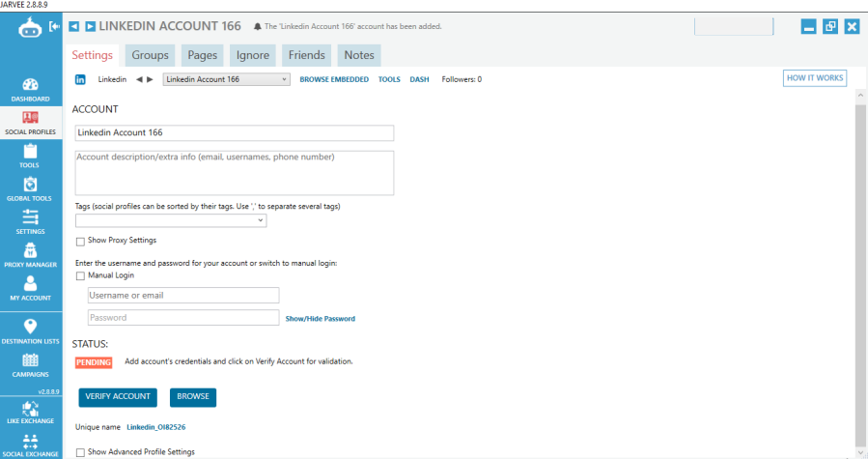The image size is (868, 459).
Task: Open the Dashboard section
Action: (x=31, y=90)
